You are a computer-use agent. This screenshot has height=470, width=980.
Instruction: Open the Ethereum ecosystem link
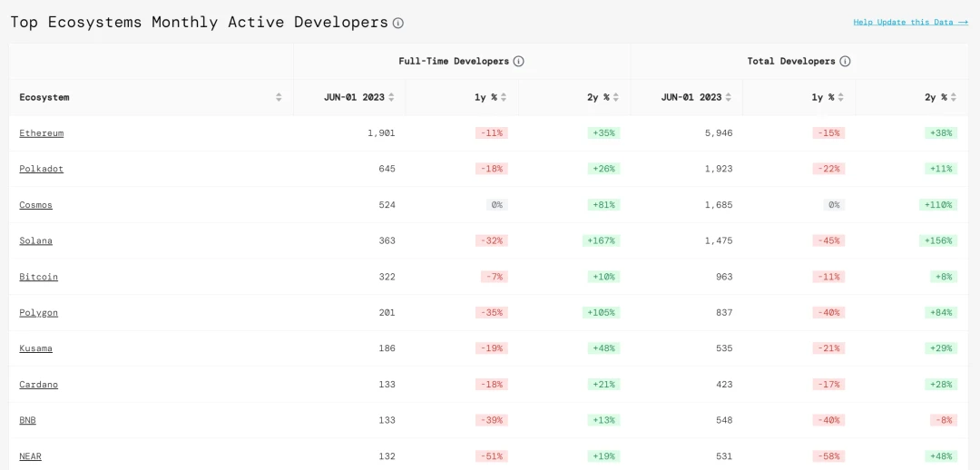click(42, 133)
